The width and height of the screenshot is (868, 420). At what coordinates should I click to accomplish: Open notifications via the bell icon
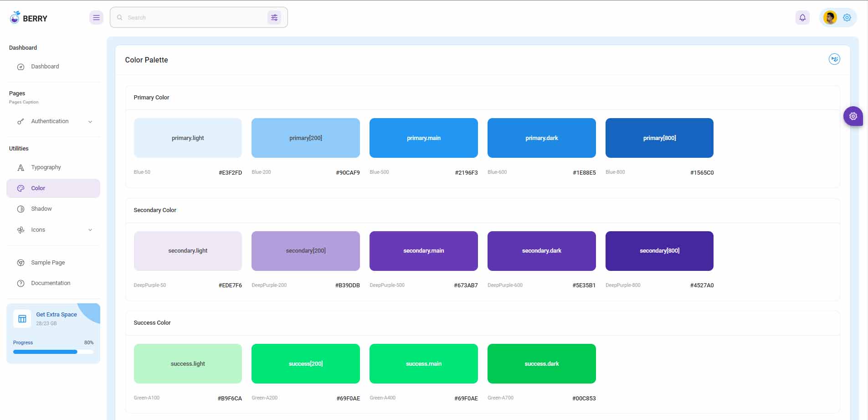(802, 17)
